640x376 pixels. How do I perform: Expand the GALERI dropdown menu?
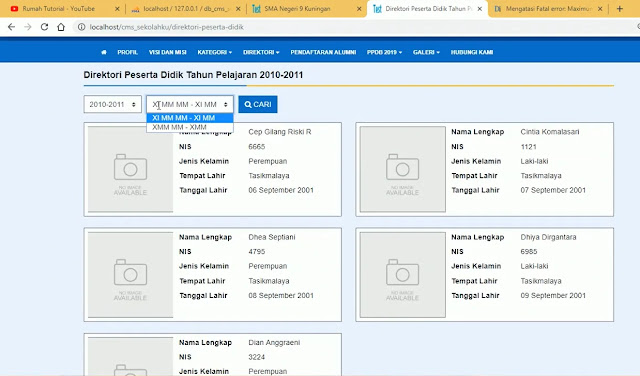pyautogui.click(x=426, y=52)
